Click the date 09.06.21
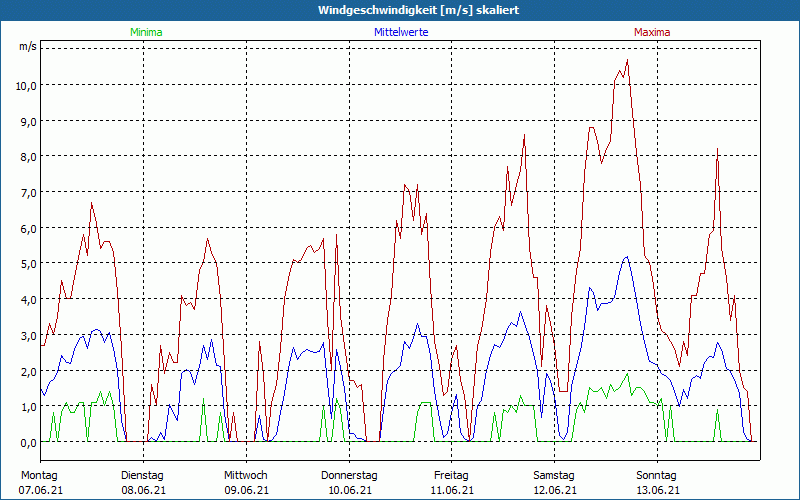800x500 pixels. coord(246,490)
